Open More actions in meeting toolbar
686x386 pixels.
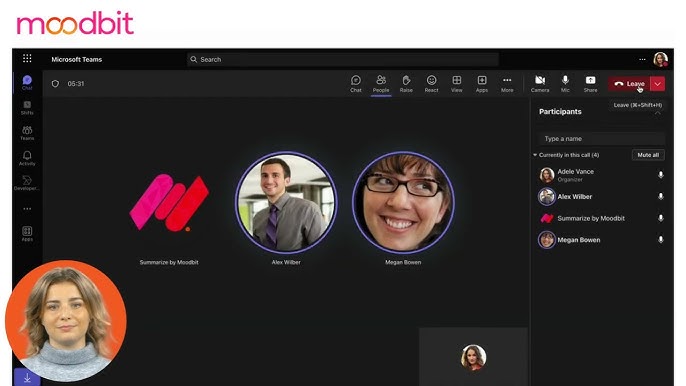507,84
